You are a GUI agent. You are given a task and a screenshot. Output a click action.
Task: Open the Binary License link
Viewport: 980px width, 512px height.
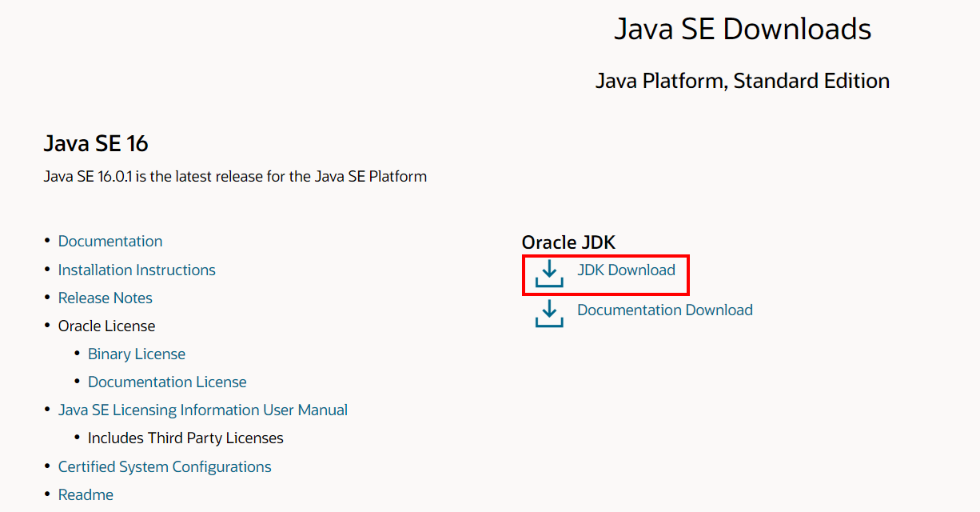(x=137, y=354)
